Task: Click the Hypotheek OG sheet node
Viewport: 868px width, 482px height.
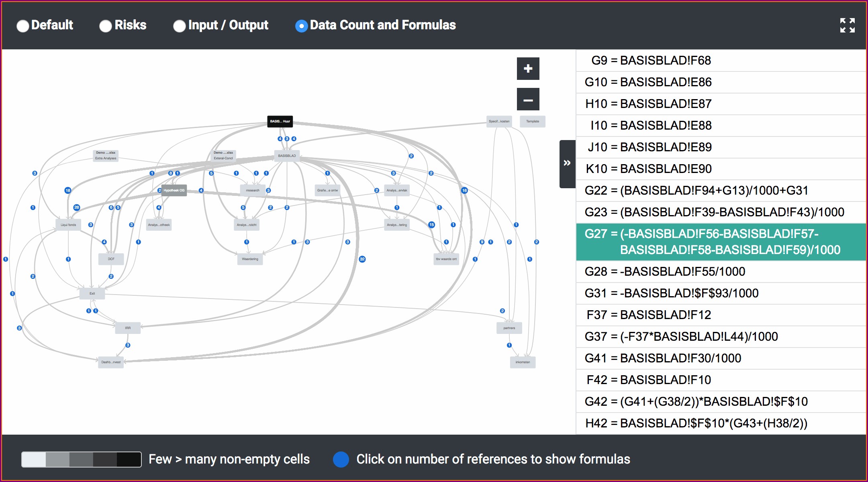Action: pos(174,190)
